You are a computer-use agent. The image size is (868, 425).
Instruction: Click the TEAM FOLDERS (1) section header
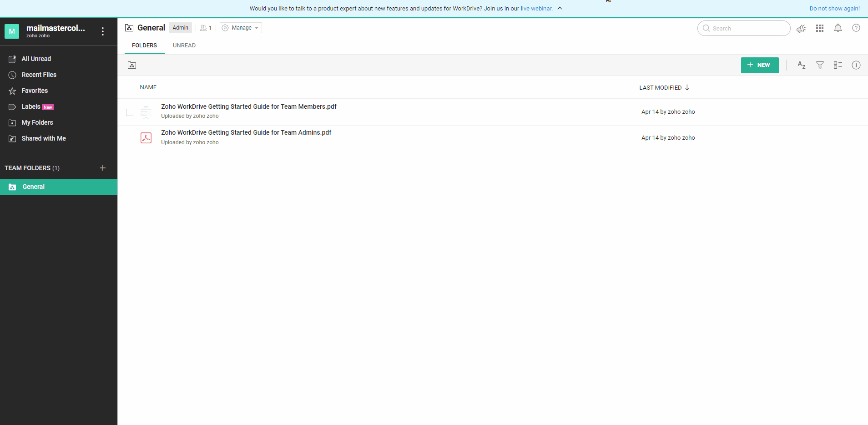coord(32,168)
